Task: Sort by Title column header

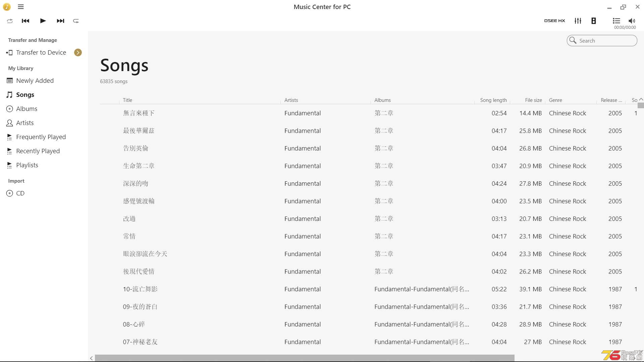Action: coord(127,100)
